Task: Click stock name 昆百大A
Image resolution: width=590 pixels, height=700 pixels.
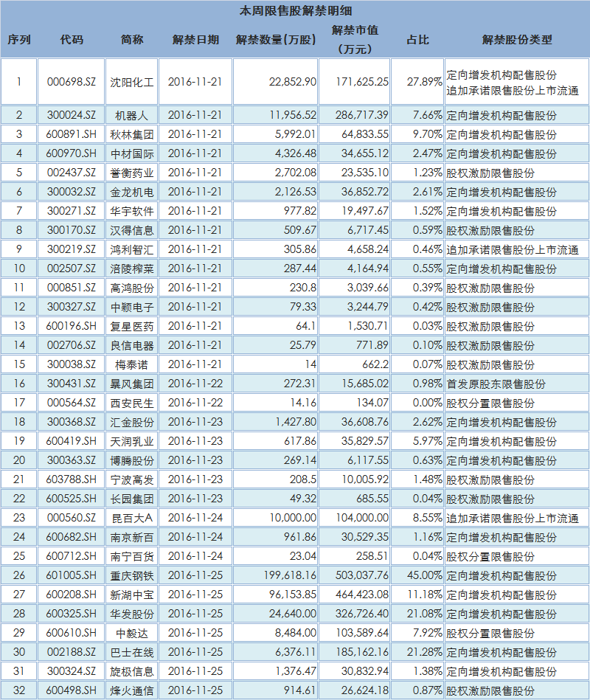Action: point(132,519)
